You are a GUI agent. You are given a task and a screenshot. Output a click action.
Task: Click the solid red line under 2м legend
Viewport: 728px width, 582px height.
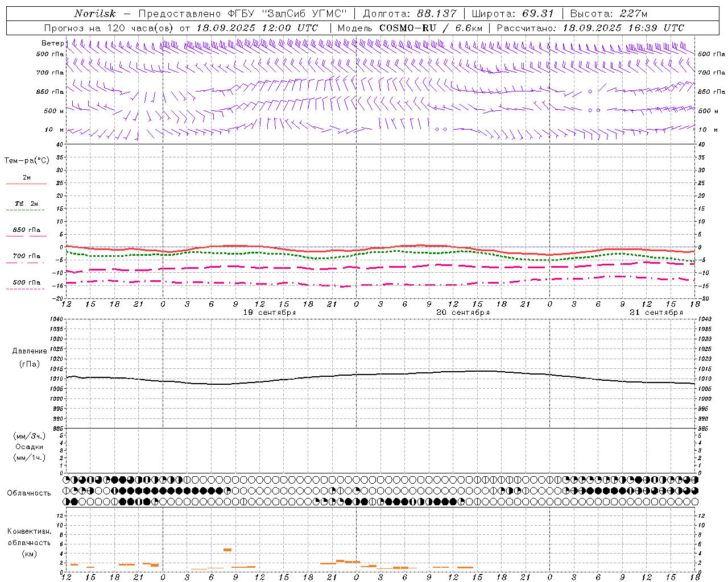coord(26,184)
